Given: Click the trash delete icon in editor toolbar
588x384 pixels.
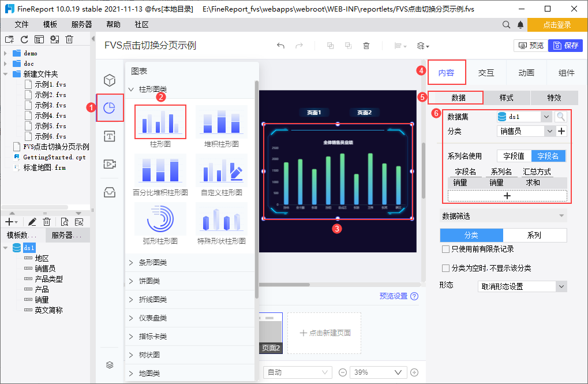Looking at the screenshot, I should coord(366,46).
